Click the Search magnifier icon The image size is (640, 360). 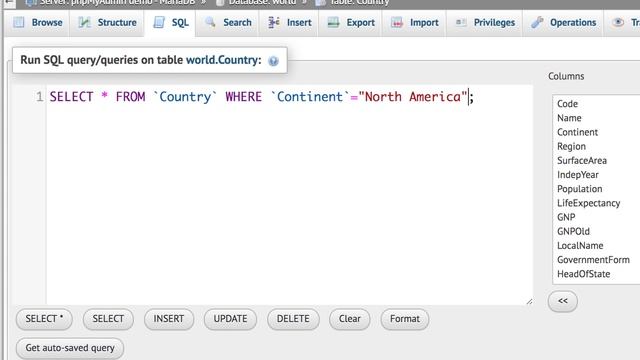point(210,22)
